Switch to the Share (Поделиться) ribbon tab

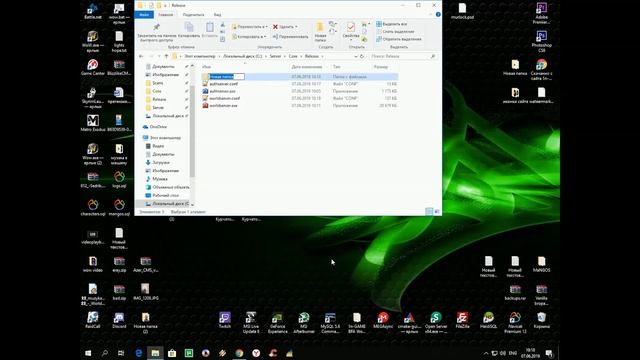coord(193,15)
